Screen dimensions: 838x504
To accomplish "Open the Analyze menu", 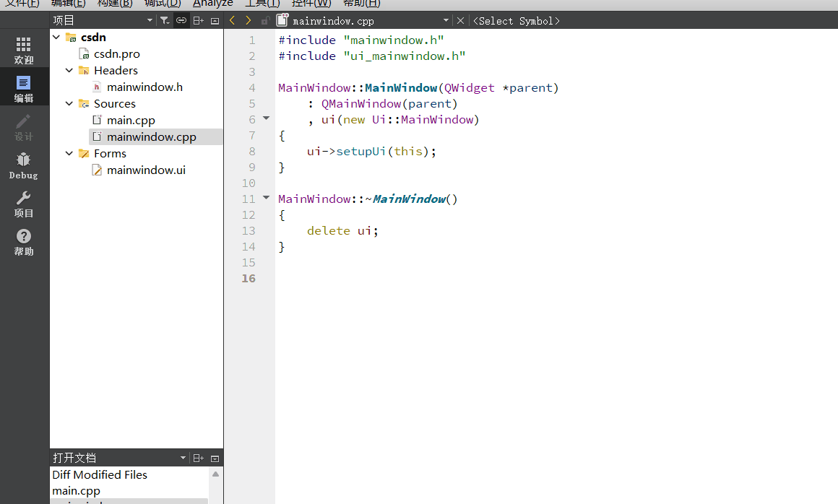I will tap(212, 4).
